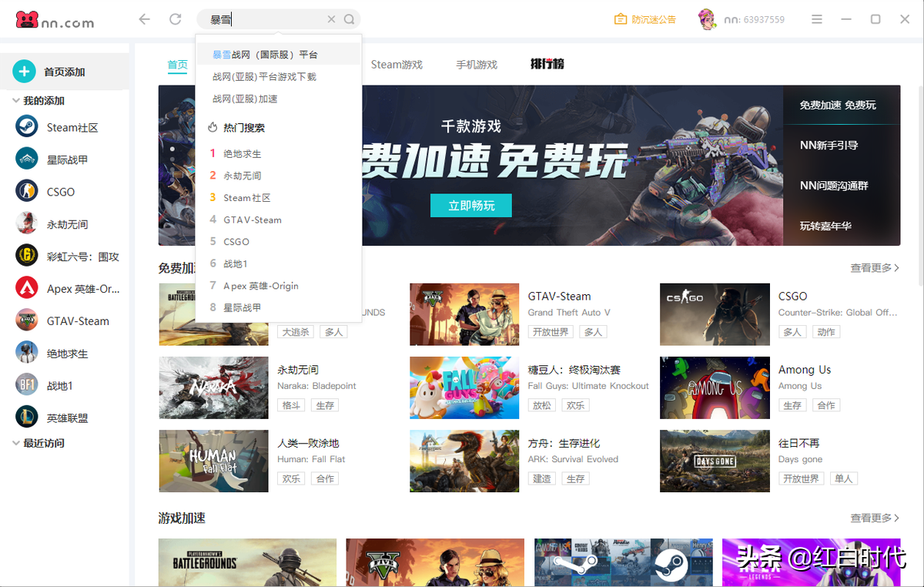924x587 pixels.
Task: Switch to the Steam游戏 tab
Action: tap(397, 65)
